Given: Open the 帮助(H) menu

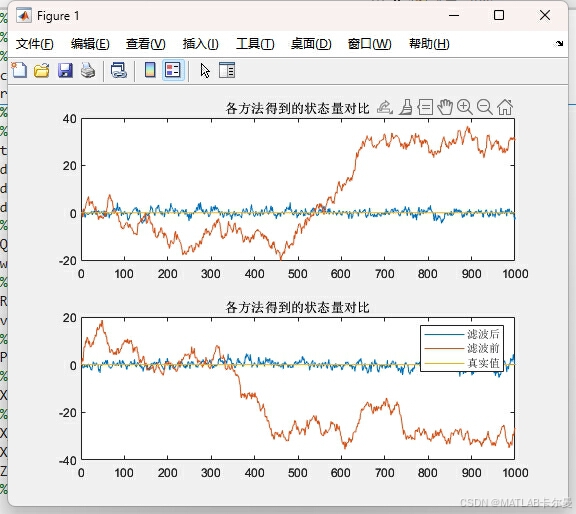Looking at the screenshot, I should click(429, 44).
